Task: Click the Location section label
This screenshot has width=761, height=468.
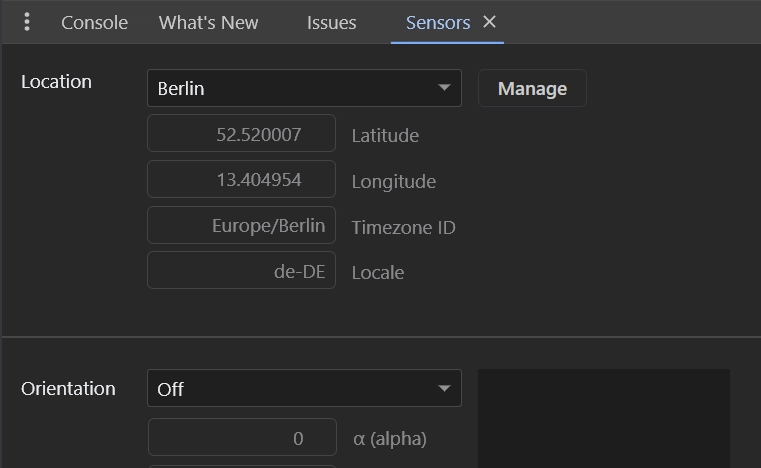Action: click(x=56, y=82)
